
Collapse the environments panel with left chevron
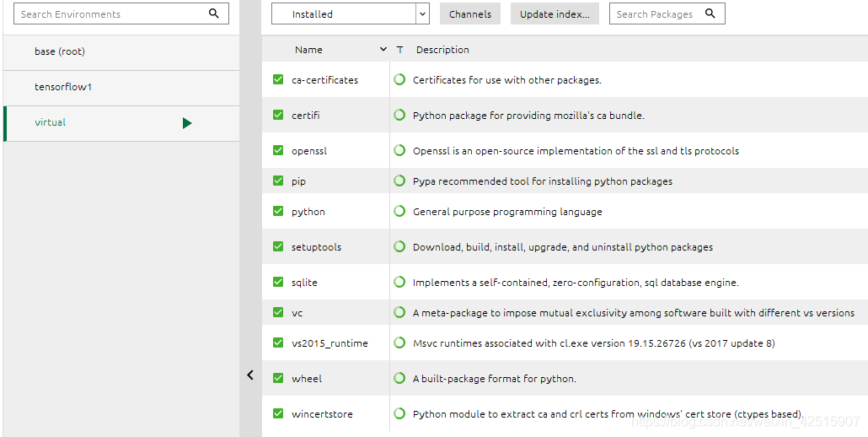(x=250, y=375)
